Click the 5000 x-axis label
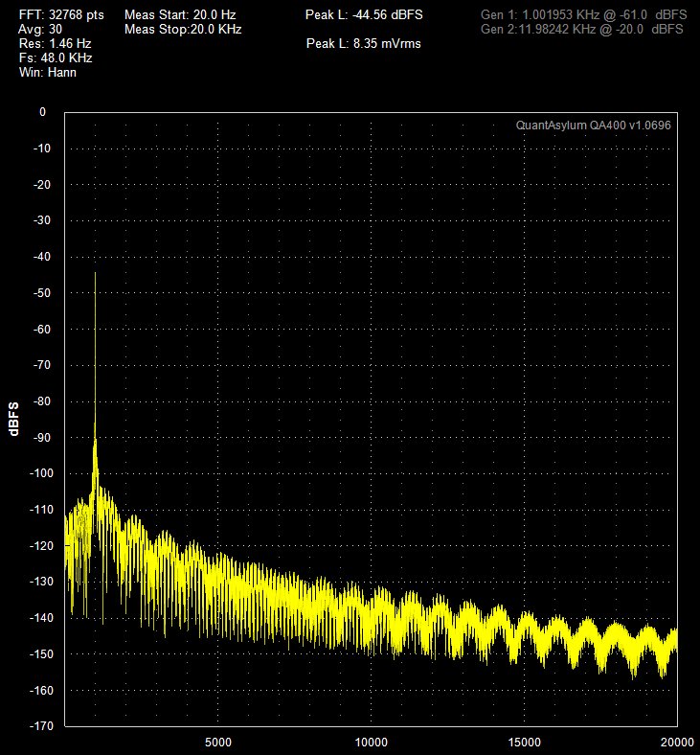This screenshot has height=755, width=700. [x=218, y=742]
